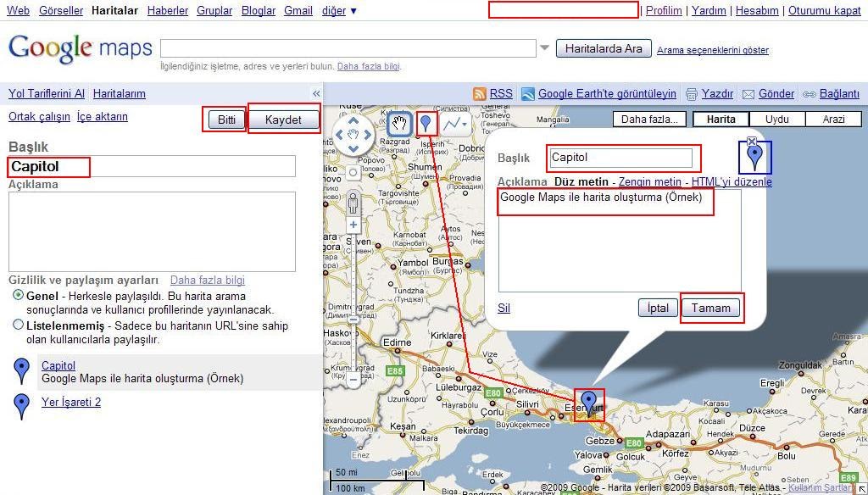This screenshot has width=868, height=495.
Task: Collapse the left panel with double chevron
Action: tap(316, 93)
